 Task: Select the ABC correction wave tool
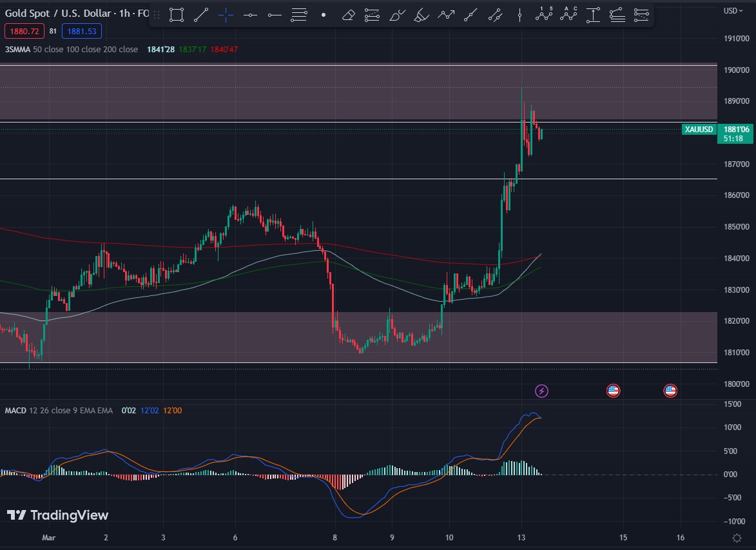[568, 14]
